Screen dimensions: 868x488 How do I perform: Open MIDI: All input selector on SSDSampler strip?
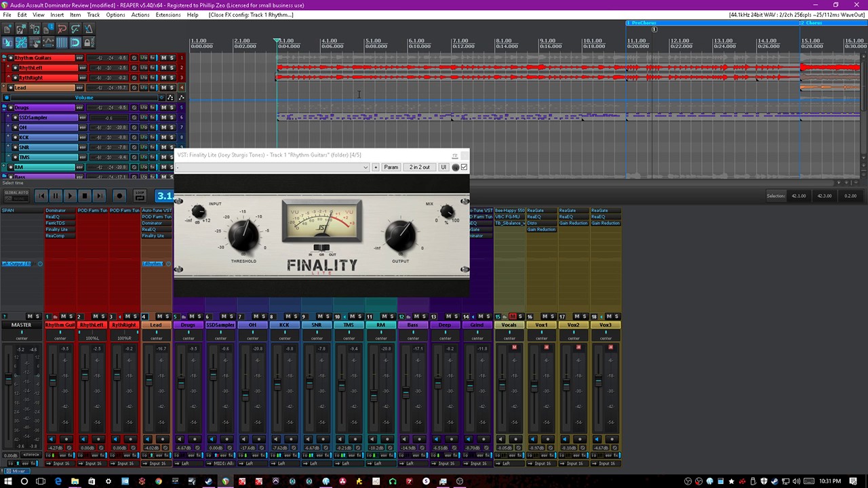tap(222, 464)
